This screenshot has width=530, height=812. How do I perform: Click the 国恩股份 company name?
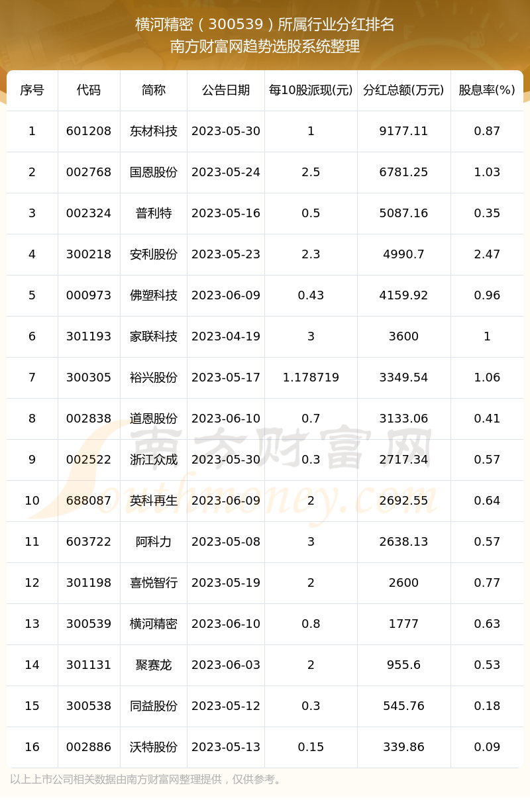click(x=154, y=172)
